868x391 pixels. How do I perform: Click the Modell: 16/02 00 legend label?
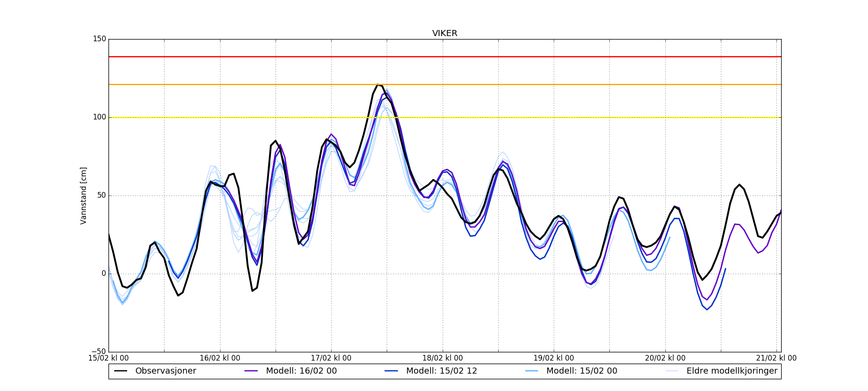click(301, 371)
